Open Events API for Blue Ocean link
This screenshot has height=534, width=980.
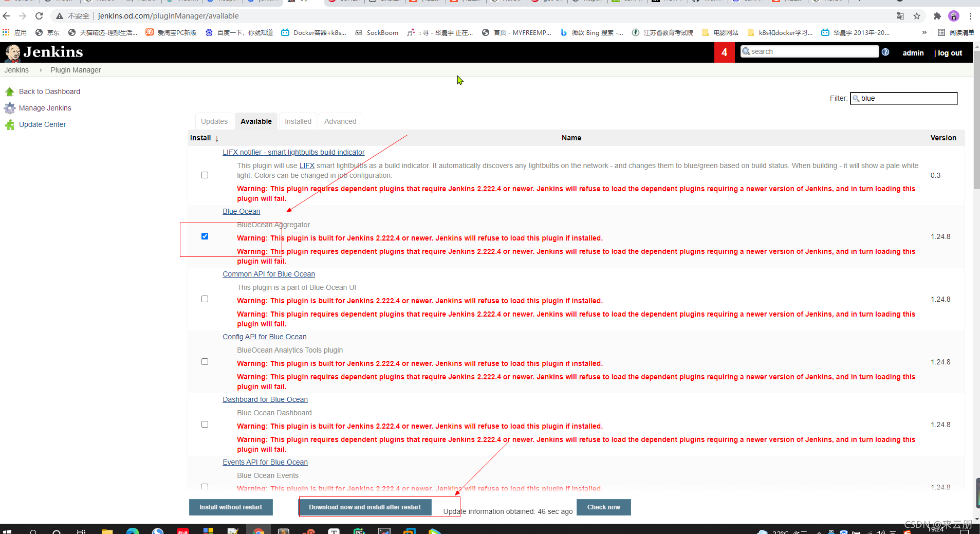265,462
